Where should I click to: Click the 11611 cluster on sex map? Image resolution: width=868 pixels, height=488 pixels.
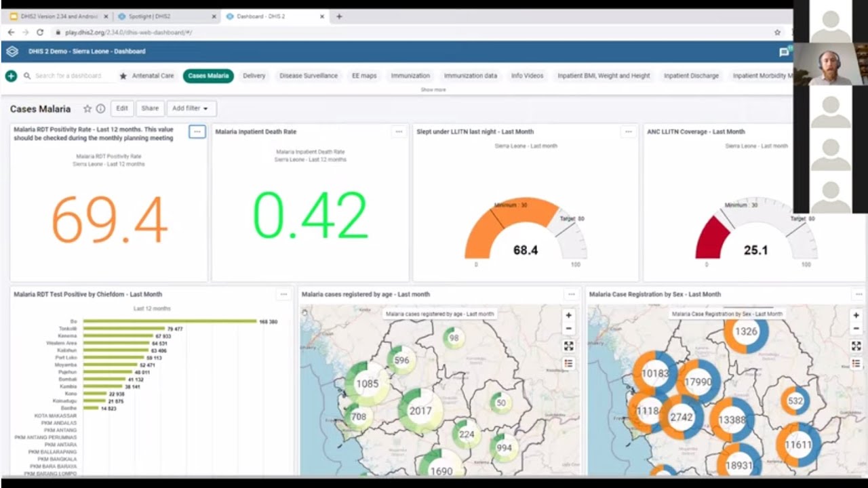pos(798,445)
